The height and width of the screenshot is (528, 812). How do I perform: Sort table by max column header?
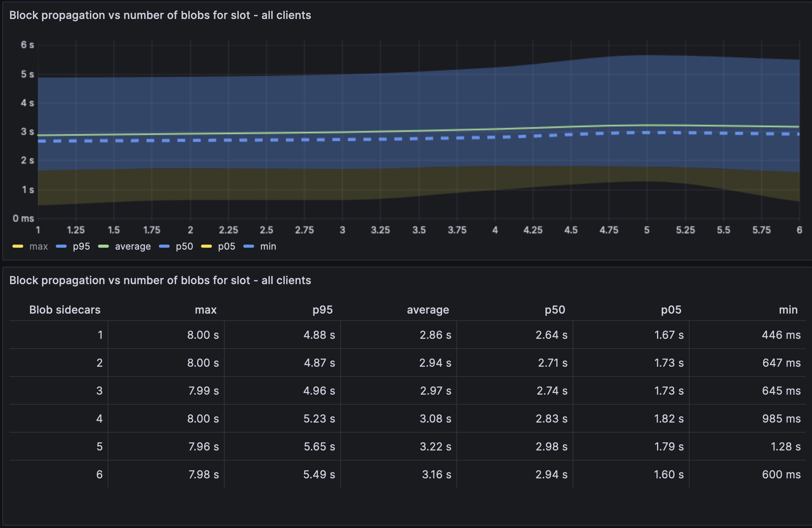pos(206,310)
